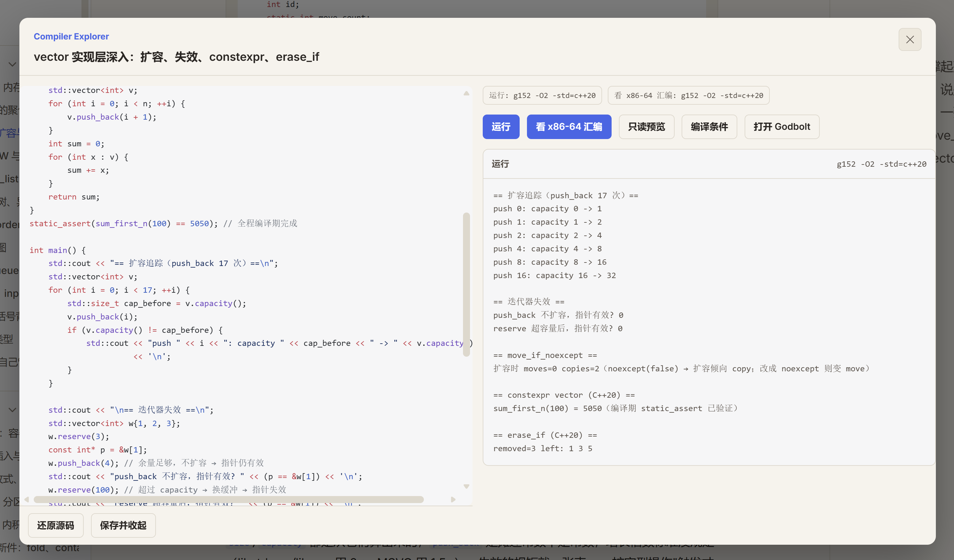The width and height of the screenshot is (954, 560).
Task: Open the 只读预览 view
Action: 646,127
